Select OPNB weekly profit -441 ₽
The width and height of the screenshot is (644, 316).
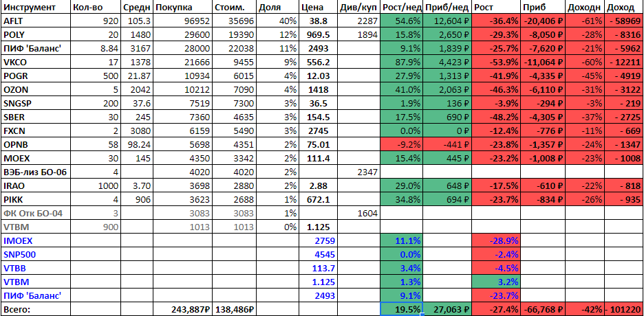point(448,145)
